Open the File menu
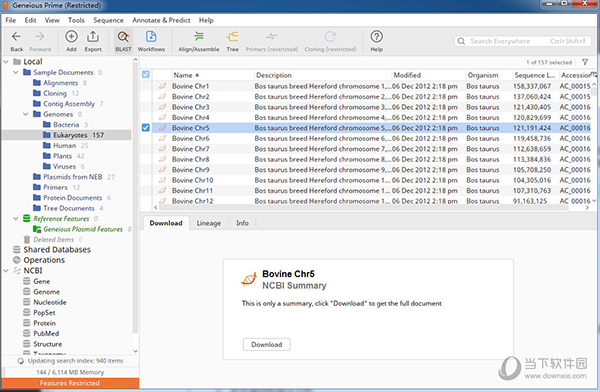600x392 pixels. point(11,20)
